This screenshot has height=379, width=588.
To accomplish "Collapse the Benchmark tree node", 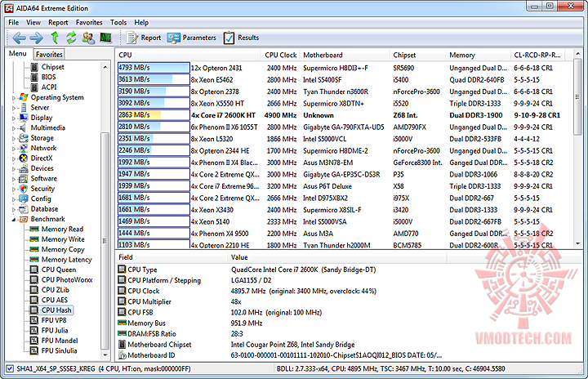I will pos(14,220).
